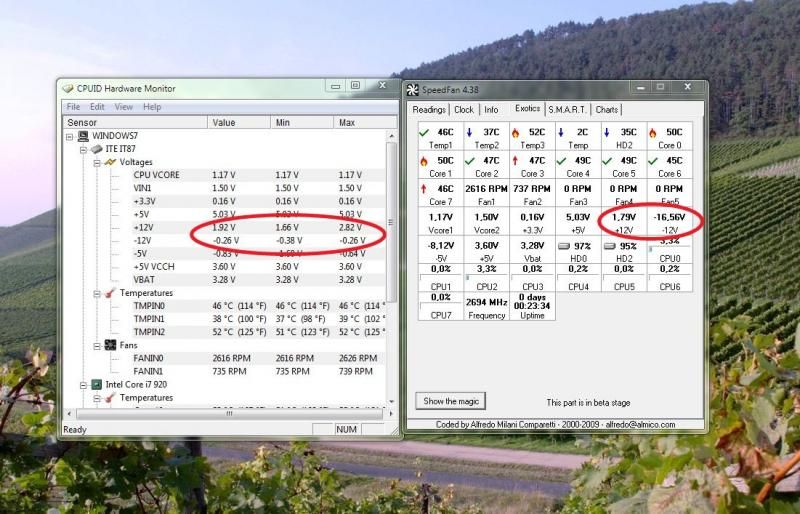Click the Fans icon in Hardware Monitor
Viewport: 800px width, 514px height.
pos(110,345)
